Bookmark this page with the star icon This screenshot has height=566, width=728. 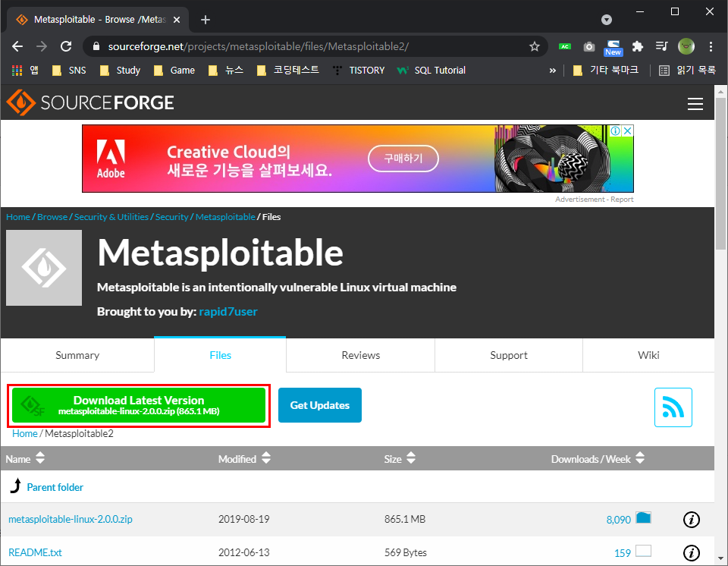click(x=535, y=46)
